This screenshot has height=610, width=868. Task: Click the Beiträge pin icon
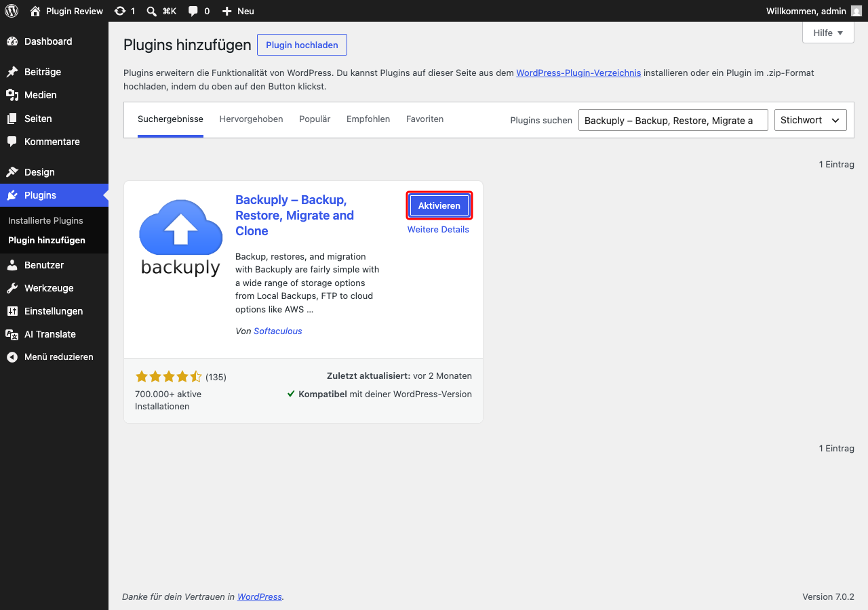pyautogui.click(x=12, y=72)
